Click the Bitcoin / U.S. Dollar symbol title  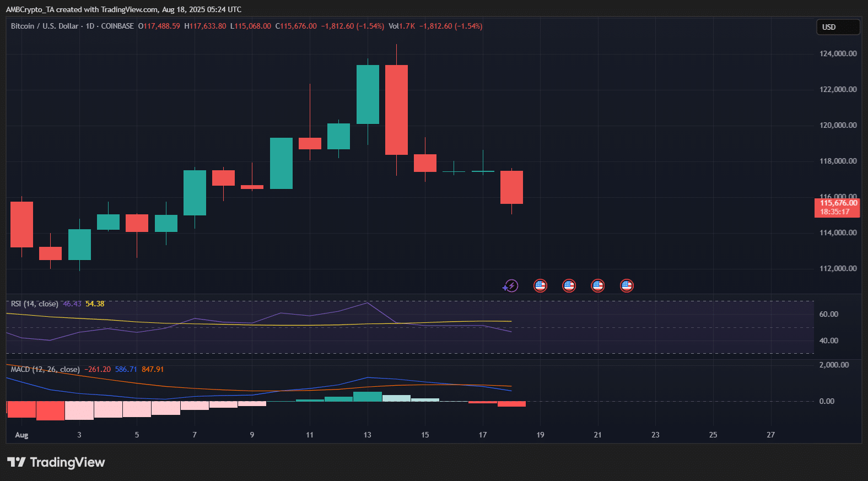pyautogui.click(x=45, y=26)
